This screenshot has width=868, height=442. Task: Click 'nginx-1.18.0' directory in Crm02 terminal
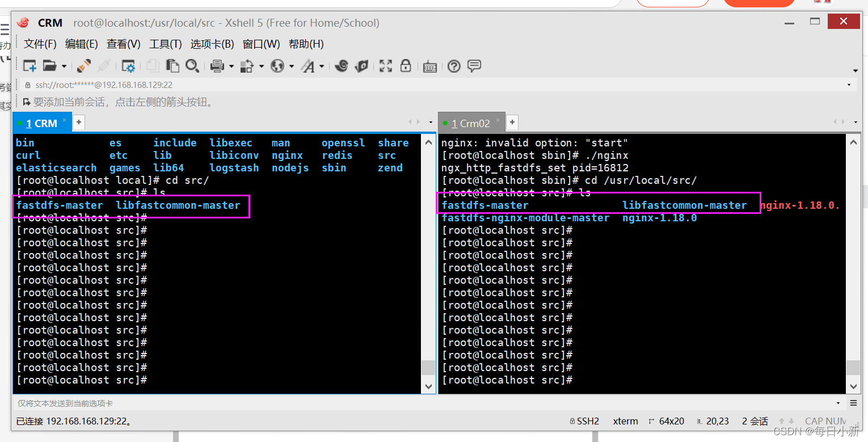(660, 218)
